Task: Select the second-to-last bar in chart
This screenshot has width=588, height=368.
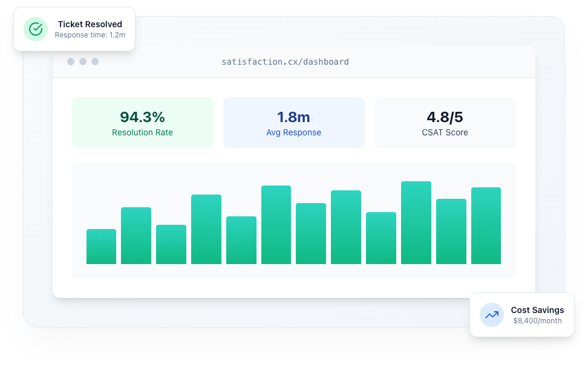Action: pyautogui.click(x=451, y=231)
